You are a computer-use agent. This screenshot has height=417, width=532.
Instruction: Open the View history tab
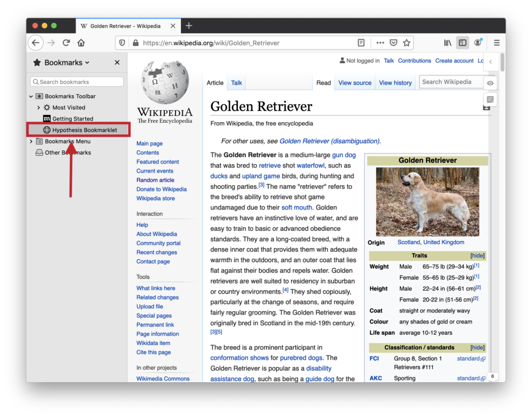pyautogui.click(x=395, y=83)
